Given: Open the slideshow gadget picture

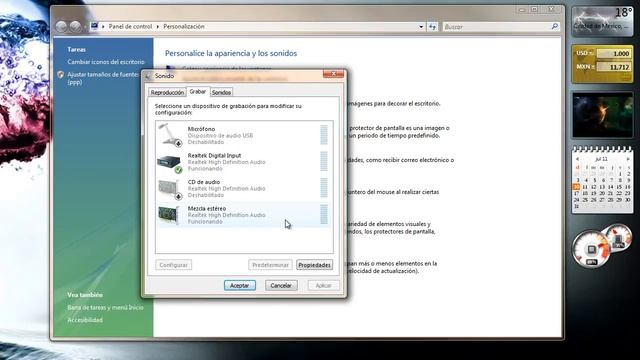Looking at the screenshot, I should coord(602,115).
